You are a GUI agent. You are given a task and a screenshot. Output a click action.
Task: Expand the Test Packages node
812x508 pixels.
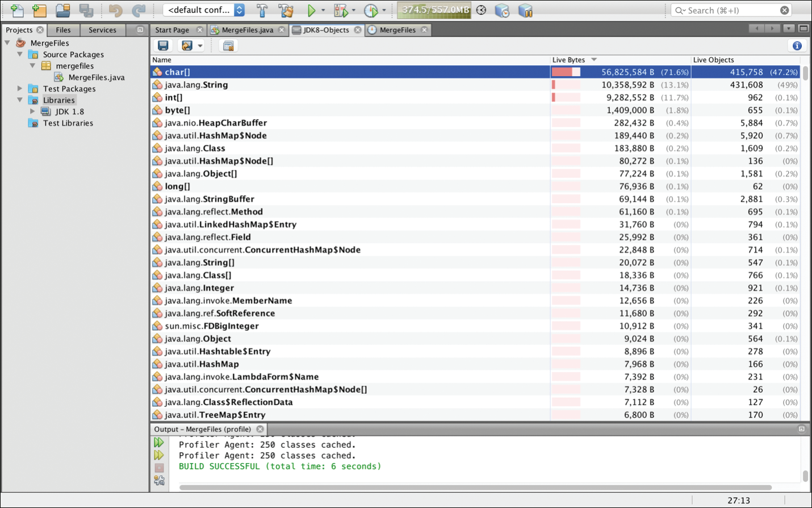pos(20,89)
